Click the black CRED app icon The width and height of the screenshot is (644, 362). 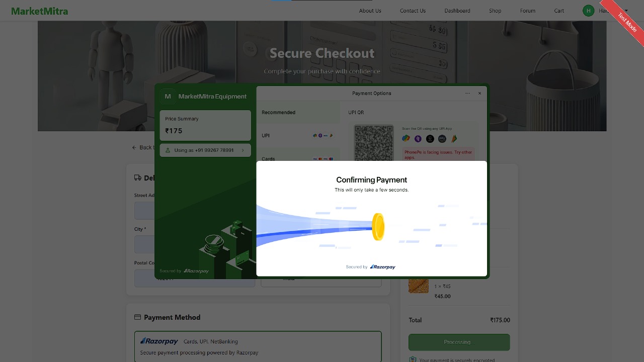[x=430, y=139]
